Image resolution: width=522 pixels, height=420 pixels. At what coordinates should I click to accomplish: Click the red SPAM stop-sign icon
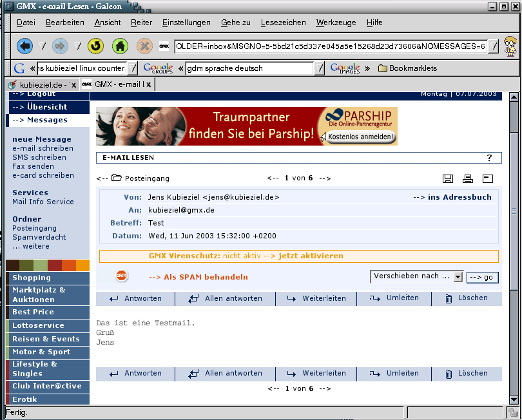pyautogui.click(x=122, y=276)
